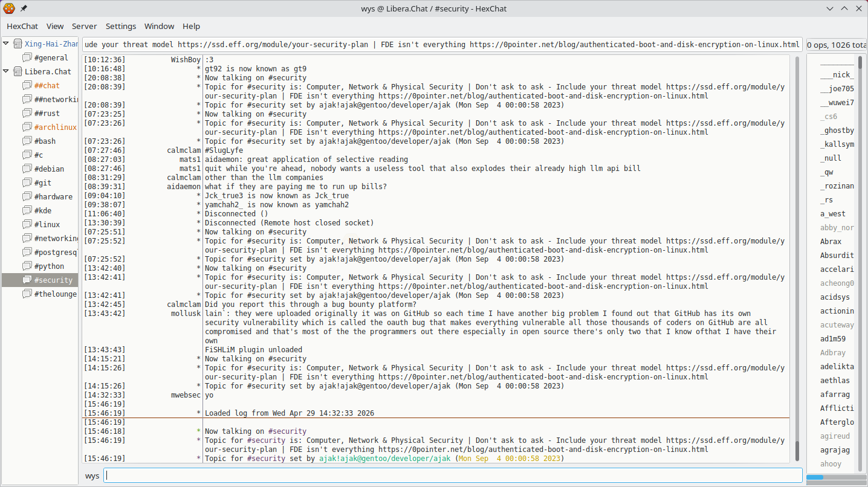Open the Server menu

coord(85,27)
